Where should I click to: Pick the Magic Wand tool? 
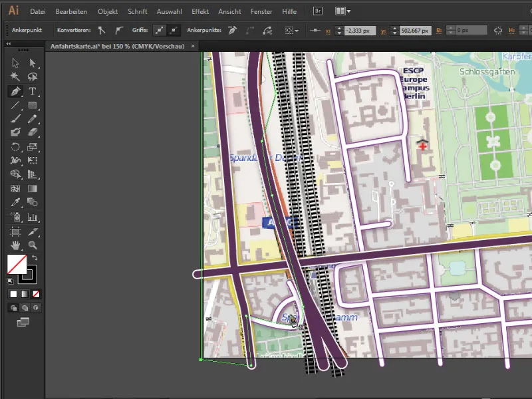pyautogui.click(x=15, y=76)
